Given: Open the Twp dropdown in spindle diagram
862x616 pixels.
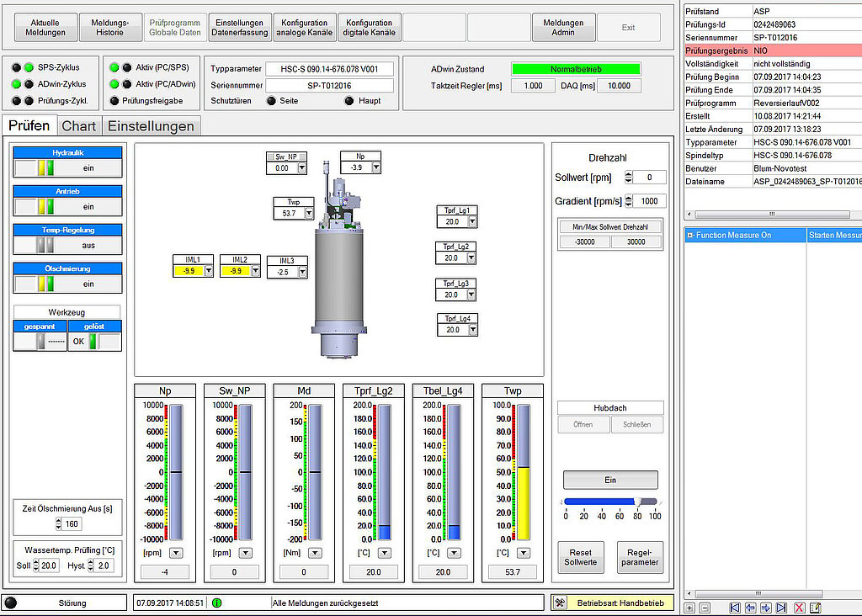Looking at the screenshot, I should point(309,213).
